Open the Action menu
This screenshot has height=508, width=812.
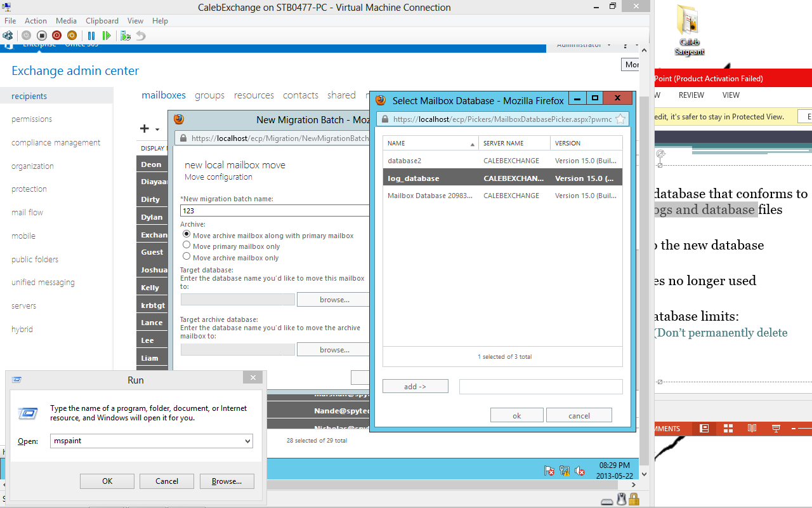(36, 21)
